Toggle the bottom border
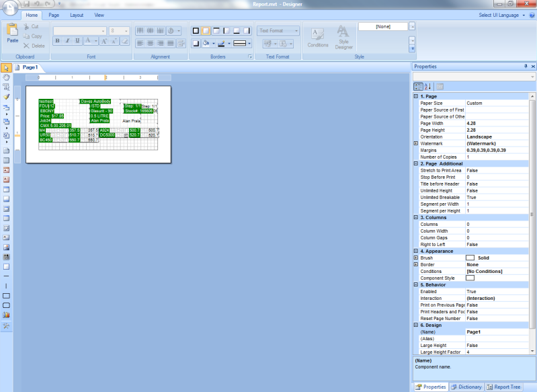 tap(237, 31)
